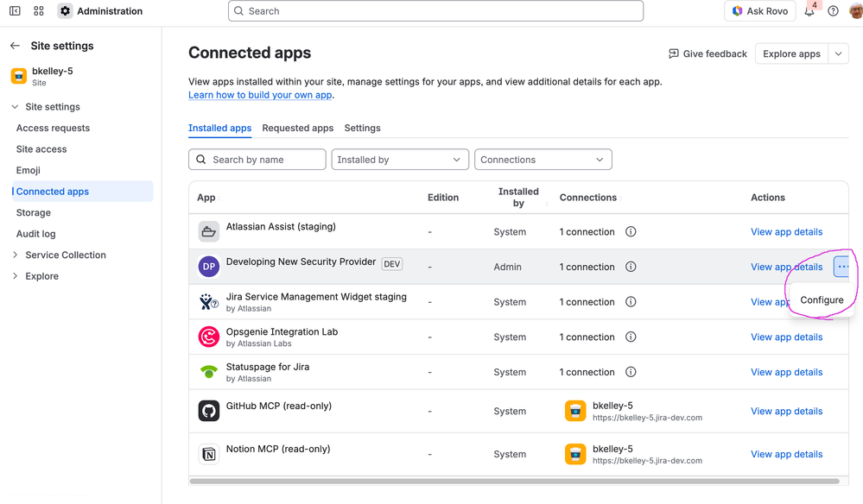The image size is (863, 504).
Task: Select Connected apps in sidebar
Action: click(x=83, y=192)
